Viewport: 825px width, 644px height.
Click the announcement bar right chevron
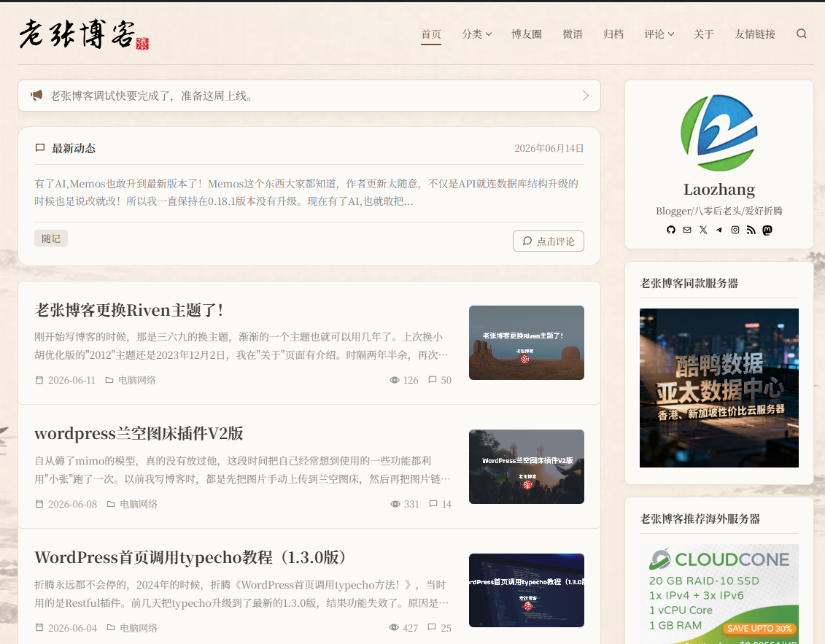tap(586, 96)
